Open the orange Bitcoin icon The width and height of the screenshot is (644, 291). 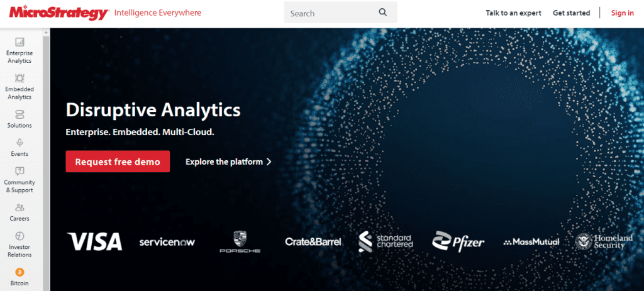[x=19, y=272]
